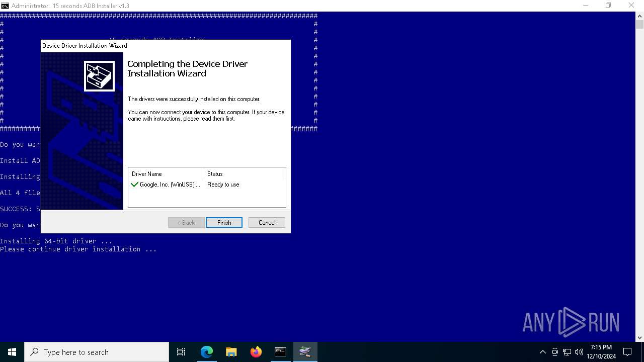The image size is (644, 362).
Task: Open Task View from the taskbar
Action: click(x=181, y=352)
